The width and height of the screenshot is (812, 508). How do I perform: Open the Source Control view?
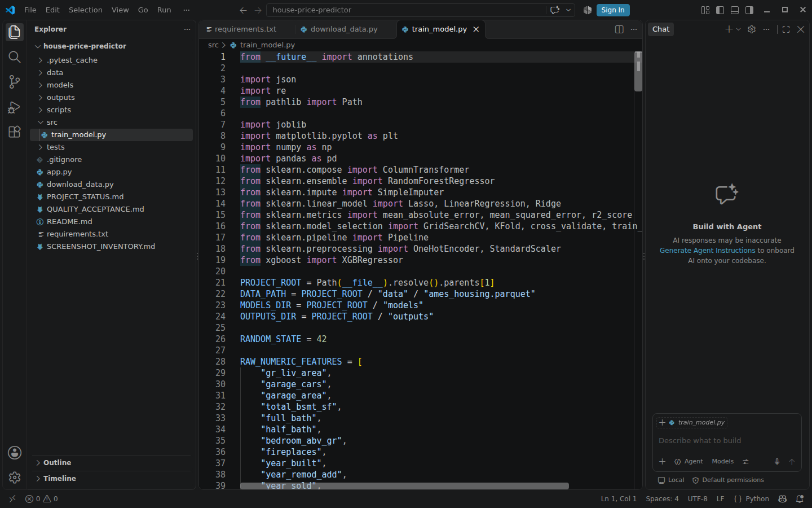[x=15, y=82]
